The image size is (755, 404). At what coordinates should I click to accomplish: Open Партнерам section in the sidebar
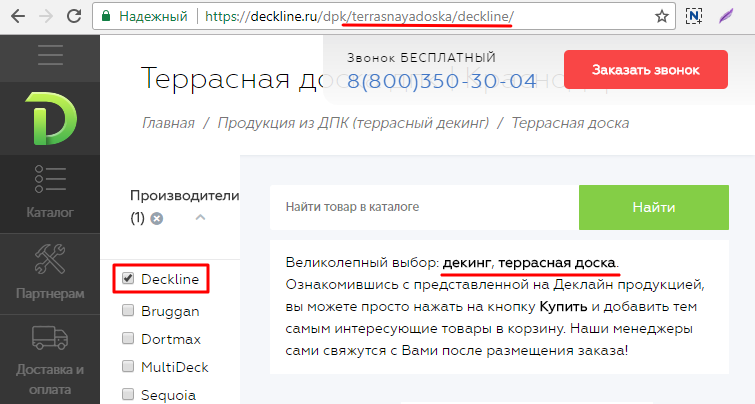point(50,293)
